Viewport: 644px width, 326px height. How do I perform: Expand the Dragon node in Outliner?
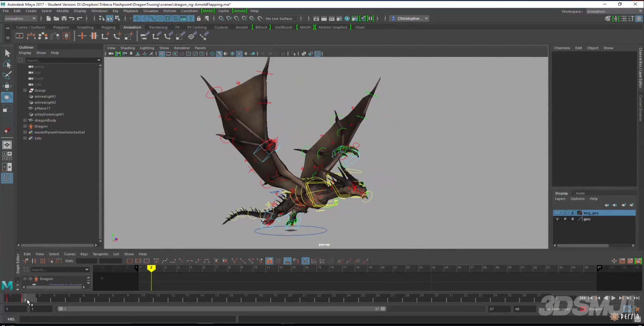(x=25, y=126)
